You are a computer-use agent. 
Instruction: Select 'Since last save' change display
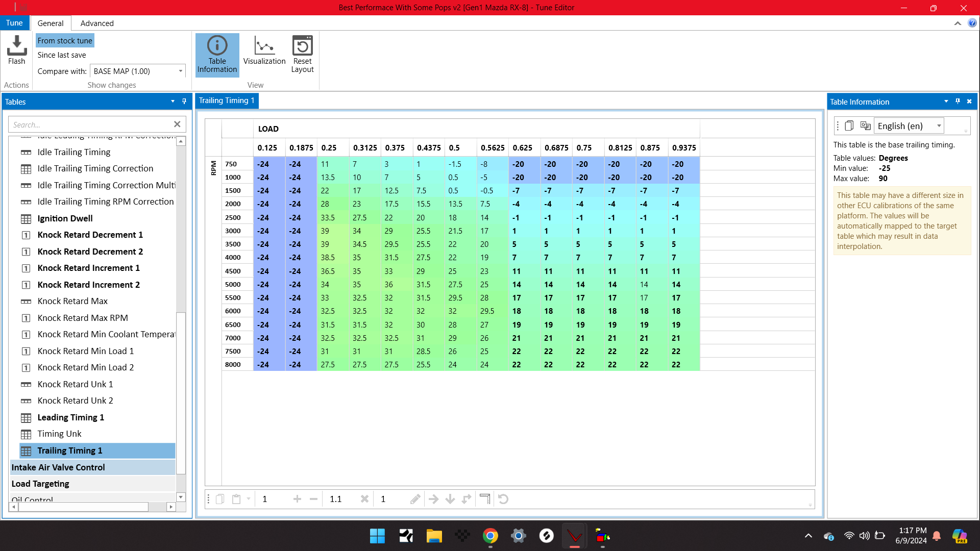coord(62,55)
